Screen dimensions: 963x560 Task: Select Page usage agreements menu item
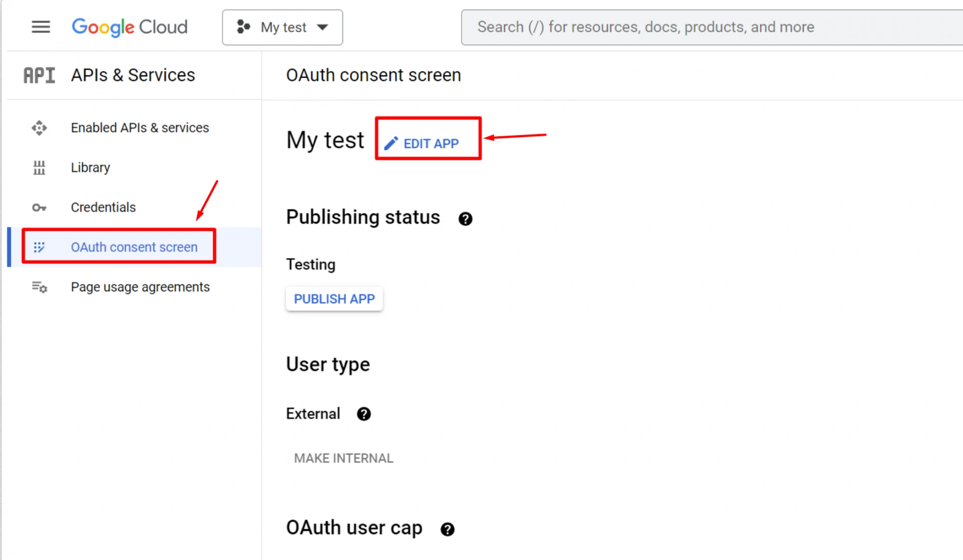(140, 287)
